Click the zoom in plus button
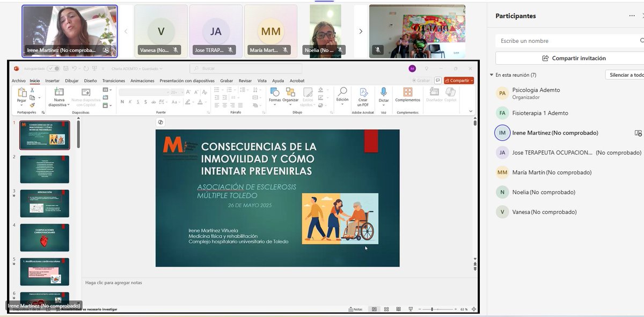 coord(456,309)
